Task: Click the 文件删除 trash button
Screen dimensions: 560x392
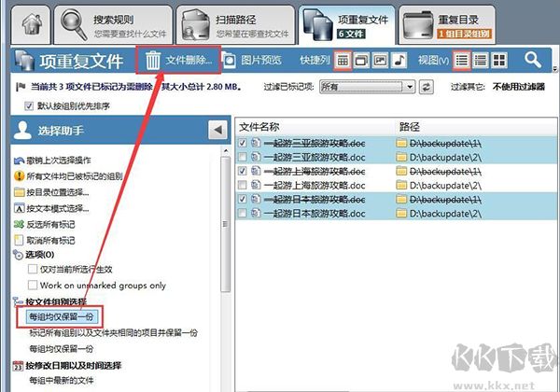Action: click(178, 61)
